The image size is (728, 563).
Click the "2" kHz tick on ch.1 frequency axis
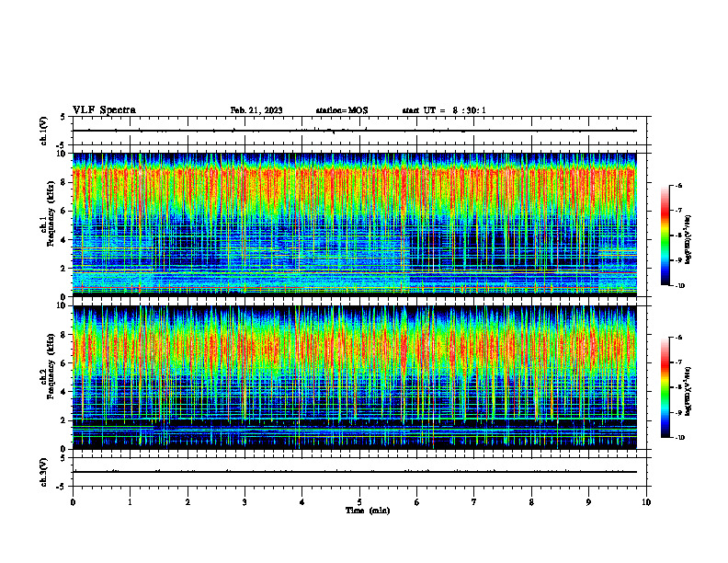click(x=64, y=268)
